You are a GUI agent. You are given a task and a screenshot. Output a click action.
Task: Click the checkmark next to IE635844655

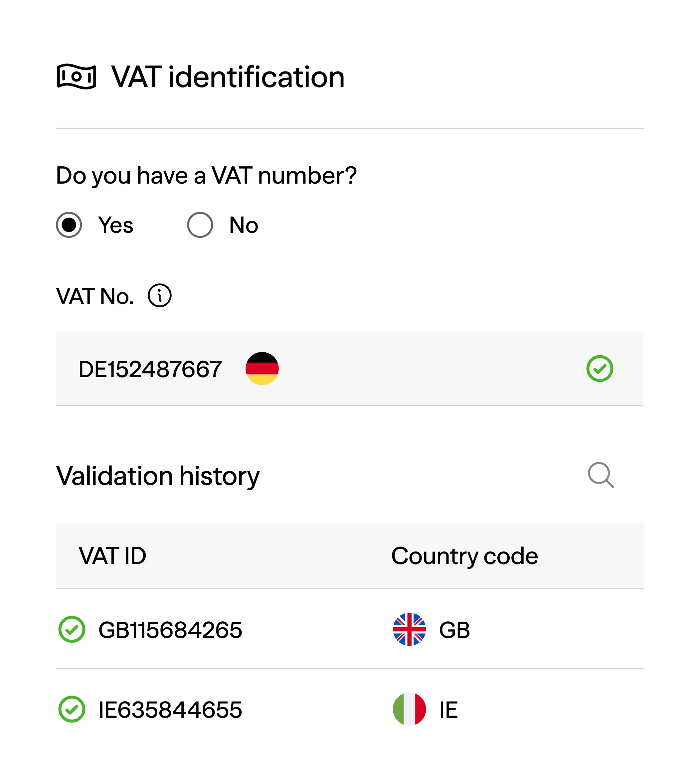pos(72,709)
